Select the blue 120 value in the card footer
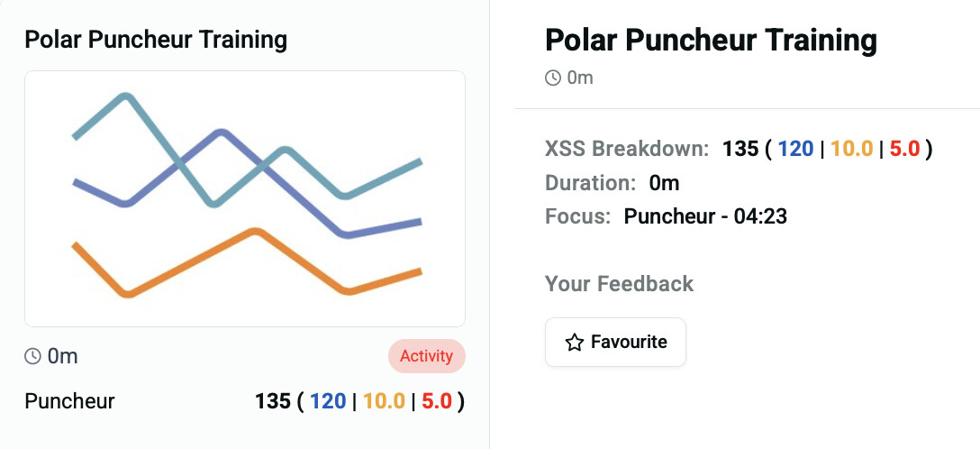 click(x=328, y=401)
